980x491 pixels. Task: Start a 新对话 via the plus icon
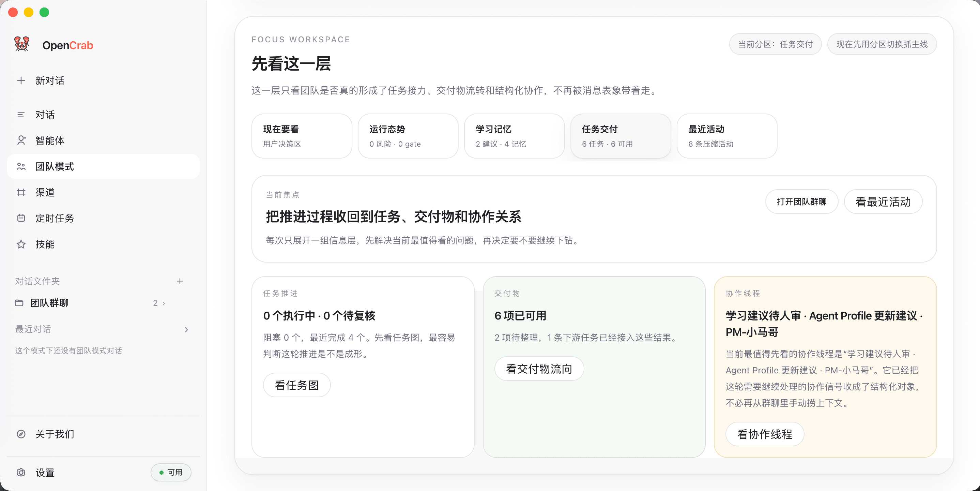pos(21,81)
